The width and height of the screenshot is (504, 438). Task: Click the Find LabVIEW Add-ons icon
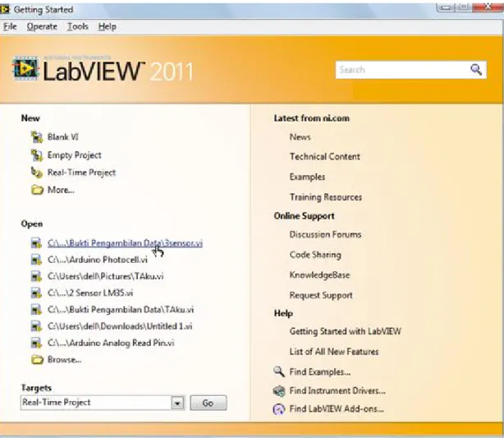click(x=279, y=409)
